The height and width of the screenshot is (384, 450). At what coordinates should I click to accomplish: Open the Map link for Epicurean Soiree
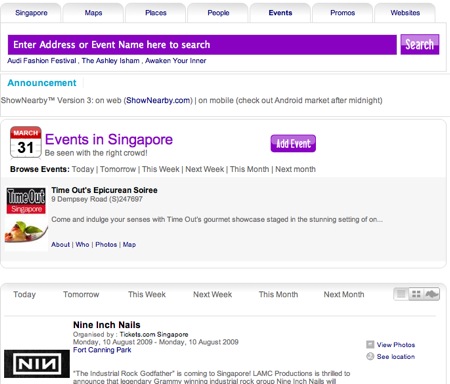coord(129,245)
